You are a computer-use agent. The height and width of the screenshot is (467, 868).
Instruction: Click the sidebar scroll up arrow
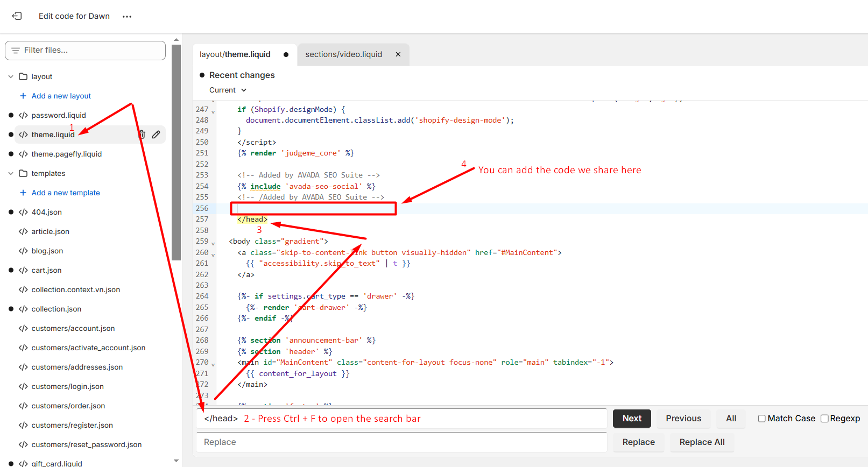[176, 40]
